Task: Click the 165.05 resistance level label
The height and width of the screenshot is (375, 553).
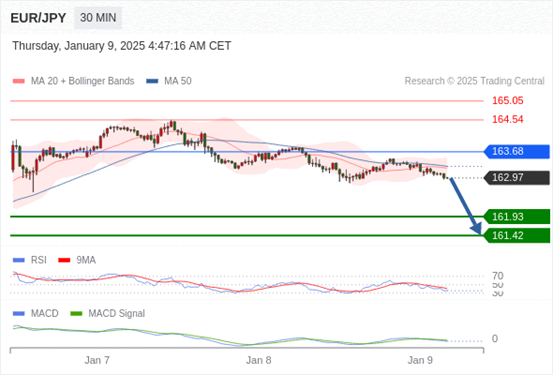Action: [x=508, y=101]
